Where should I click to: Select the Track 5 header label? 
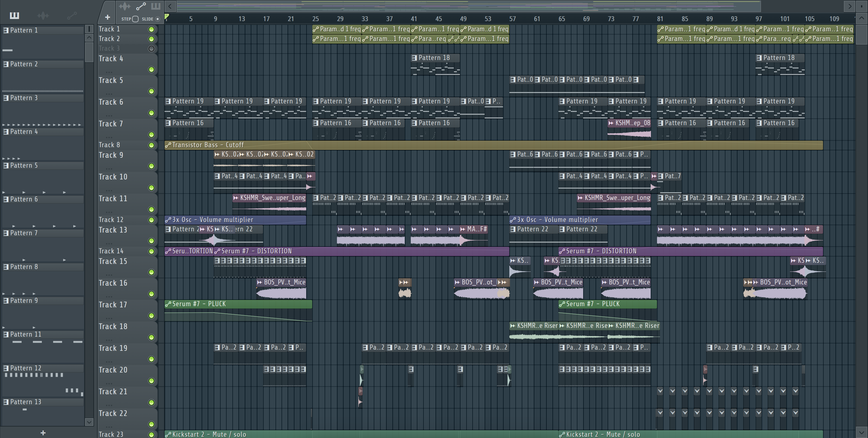[111, 81]
